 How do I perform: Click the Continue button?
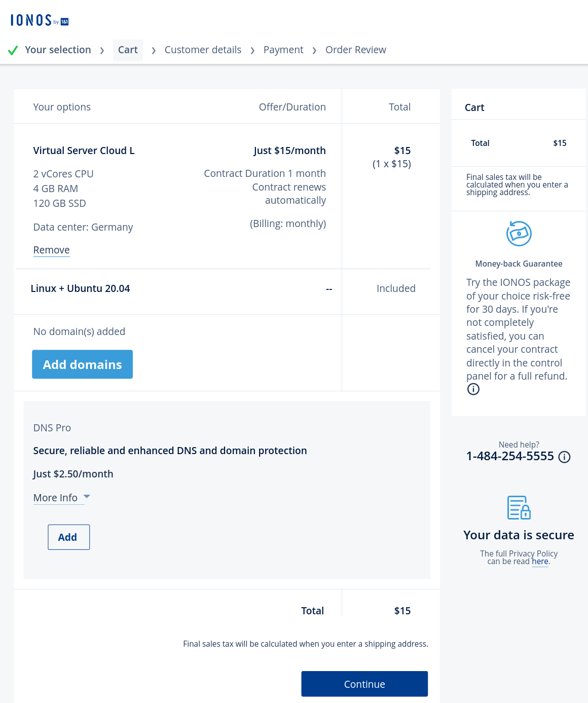coord(364,684)
